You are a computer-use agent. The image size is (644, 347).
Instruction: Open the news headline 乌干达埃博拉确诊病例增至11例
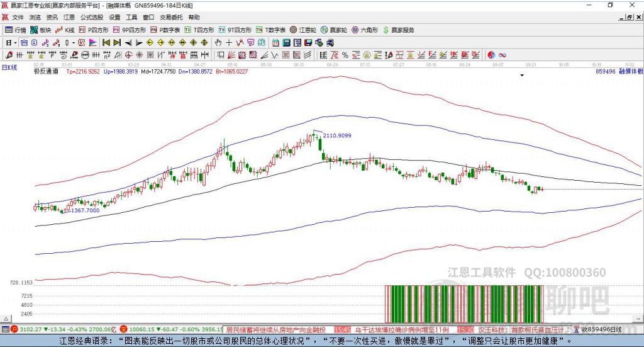click(402, 330)
